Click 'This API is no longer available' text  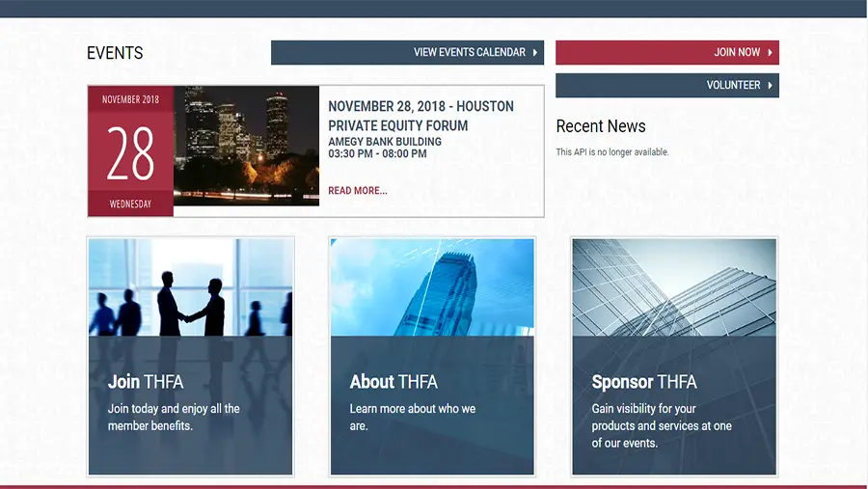point(612,151)
